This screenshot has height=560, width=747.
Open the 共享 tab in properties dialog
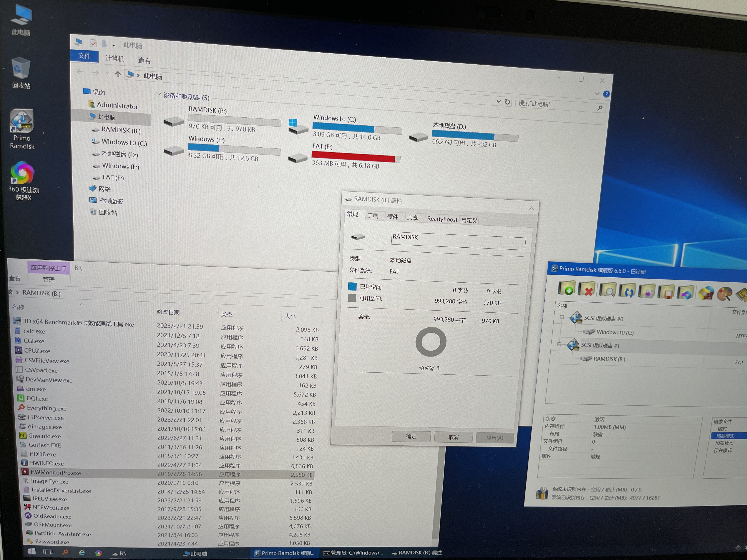412,218
